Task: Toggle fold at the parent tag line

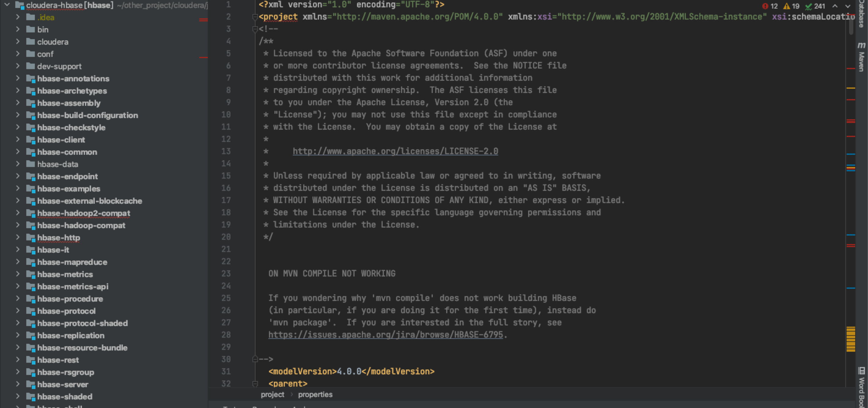Action: click(255, 384)
